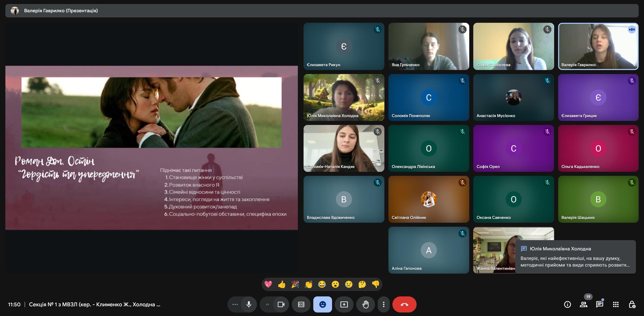644x316 pixels.
Task: Send clapping hands emoji reaction
Action: pyautogui.click(x=309, y=284)
